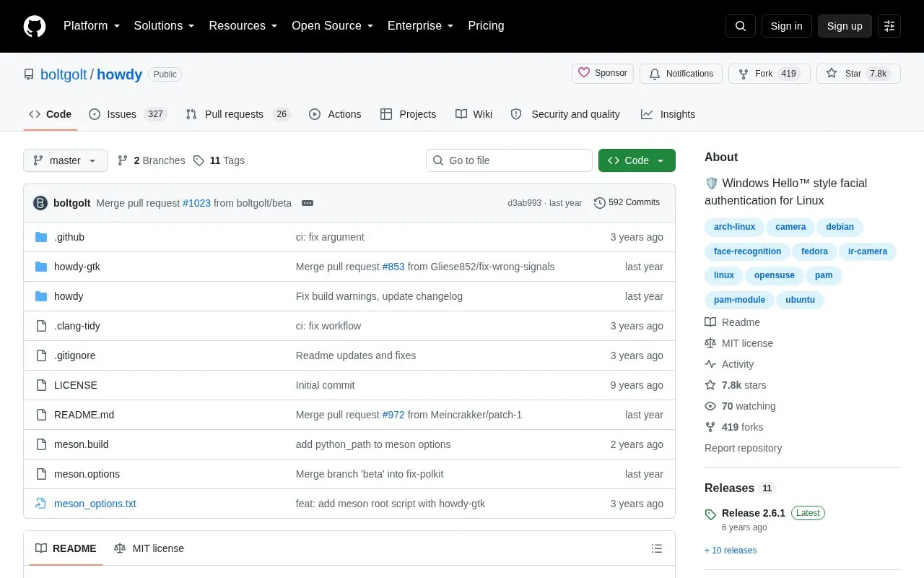This screenshot has height=578, width=924.
Task: Open the Wiki tab
Action: point(474,114)
